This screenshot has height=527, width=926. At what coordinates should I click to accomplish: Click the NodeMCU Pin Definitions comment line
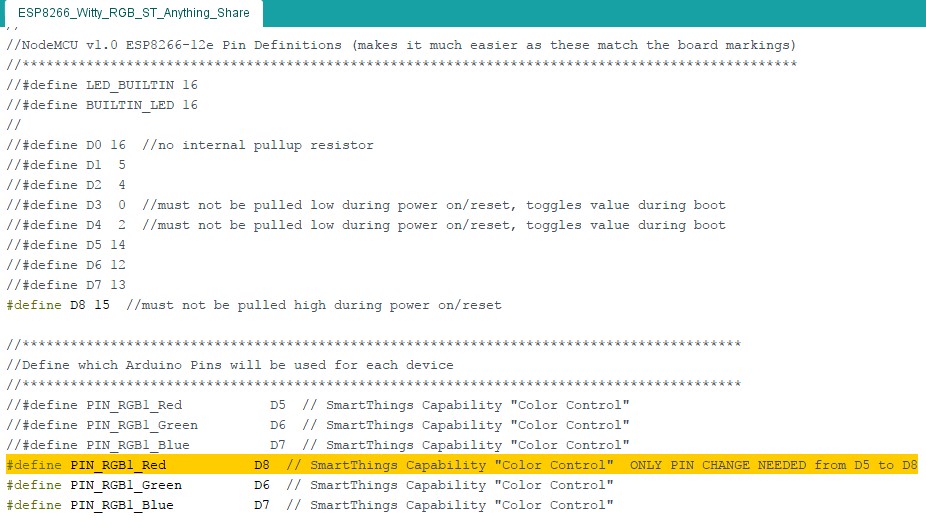401,45
